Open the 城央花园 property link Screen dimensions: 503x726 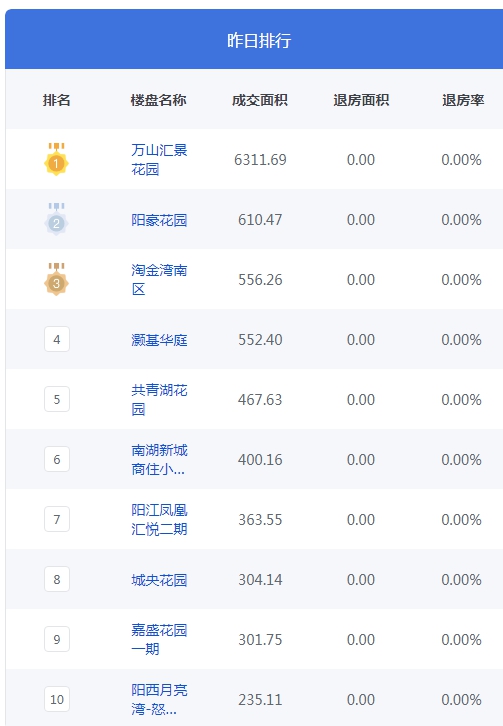point(159,580)
